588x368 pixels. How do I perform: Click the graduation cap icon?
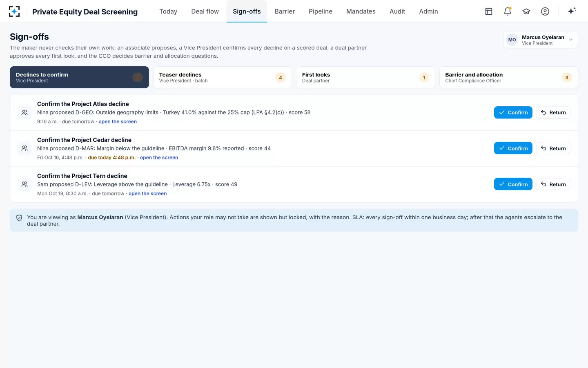click(526, 11)
